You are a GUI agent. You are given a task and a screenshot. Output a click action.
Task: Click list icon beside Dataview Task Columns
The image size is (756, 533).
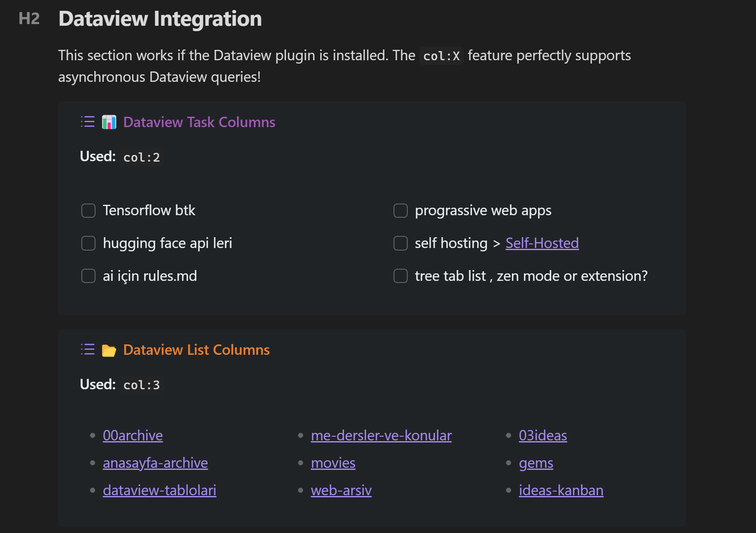click(88, 122)
